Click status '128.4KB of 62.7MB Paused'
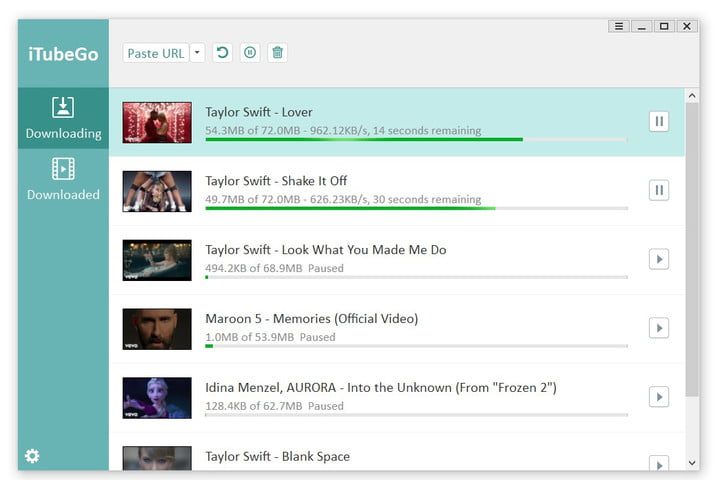The width and height of the screenshot is (720, 480). pos(274,406)
